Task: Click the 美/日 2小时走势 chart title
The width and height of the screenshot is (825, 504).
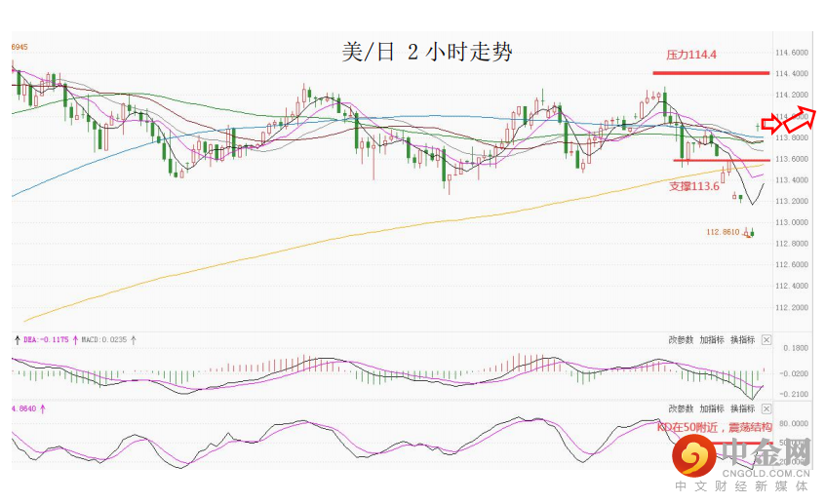Action: [427, 54]
